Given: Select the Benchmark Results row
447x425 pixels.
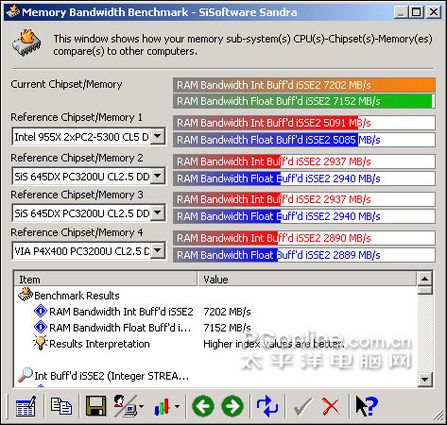Looking at the screenshot, I should point(216,295).
